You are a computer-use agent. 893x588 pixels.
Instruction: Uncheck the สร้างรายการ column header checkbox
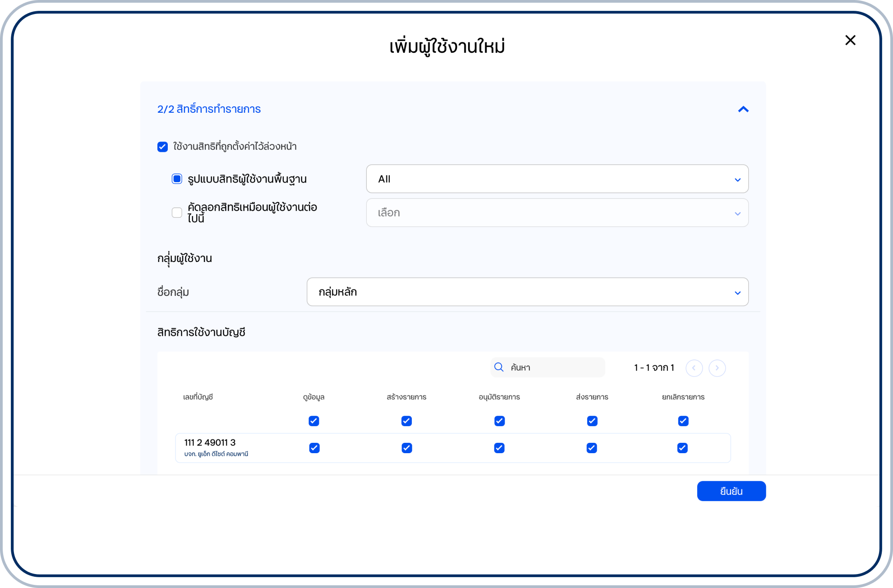406,421
